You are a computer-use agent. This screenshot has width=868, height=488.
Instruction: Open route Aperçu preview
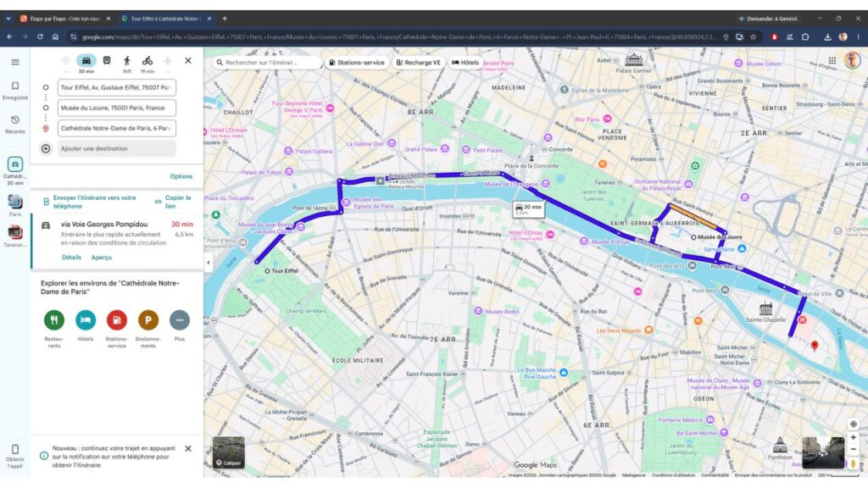(x=102, y=258)
